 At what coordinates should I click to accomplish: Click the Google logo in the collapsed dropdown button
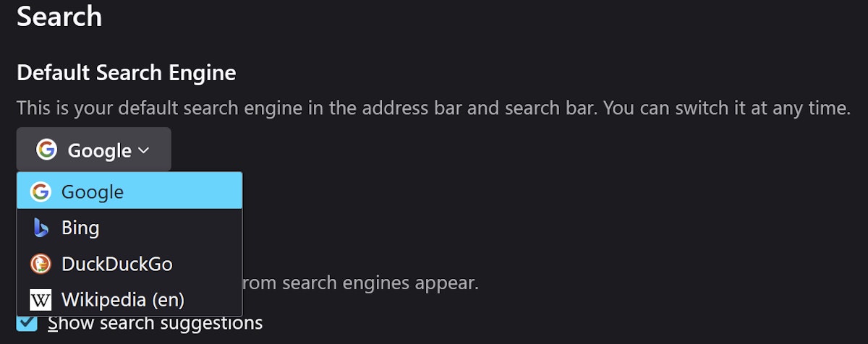coord(46,150)
